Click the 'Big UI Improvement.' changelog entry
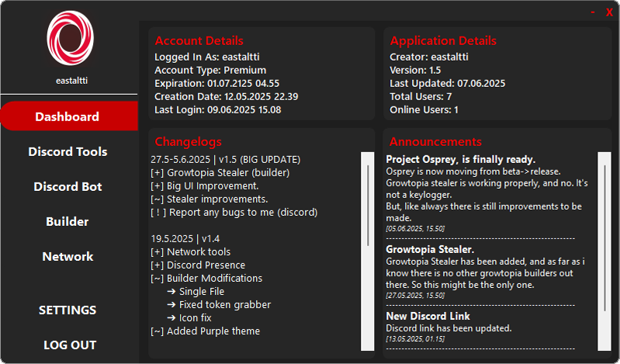The height and width of the screenshot is (364, 620). pyautogui.click(x=204, y=186)
